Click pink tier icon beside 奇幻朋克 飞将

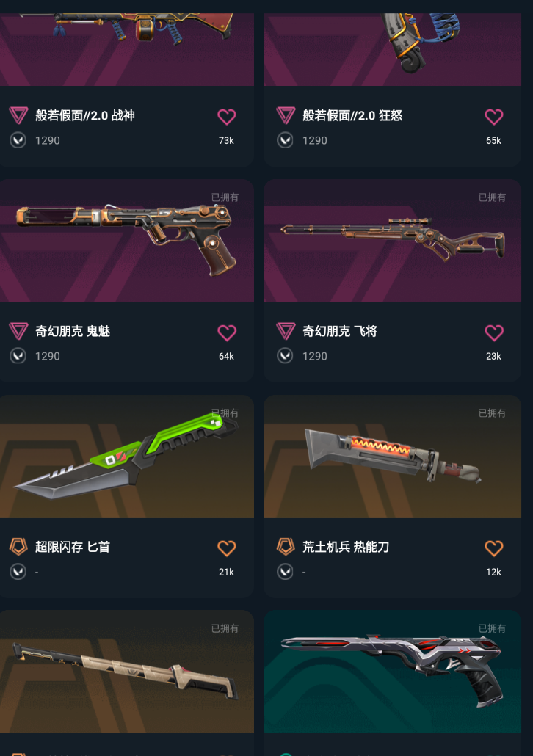pos(286,331)
